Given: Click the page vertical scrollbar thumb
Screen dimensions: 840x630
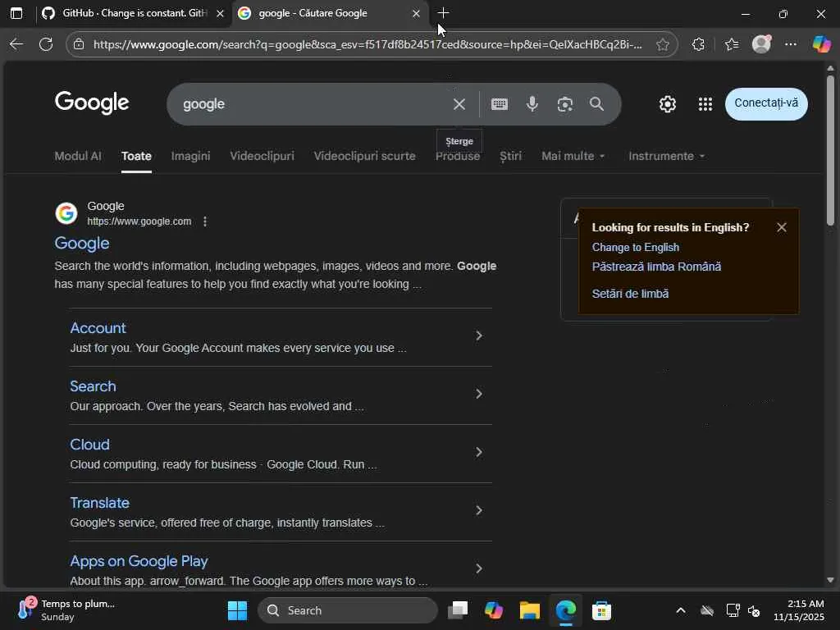Looking at the screenshot, I should [x=830, y=150].
